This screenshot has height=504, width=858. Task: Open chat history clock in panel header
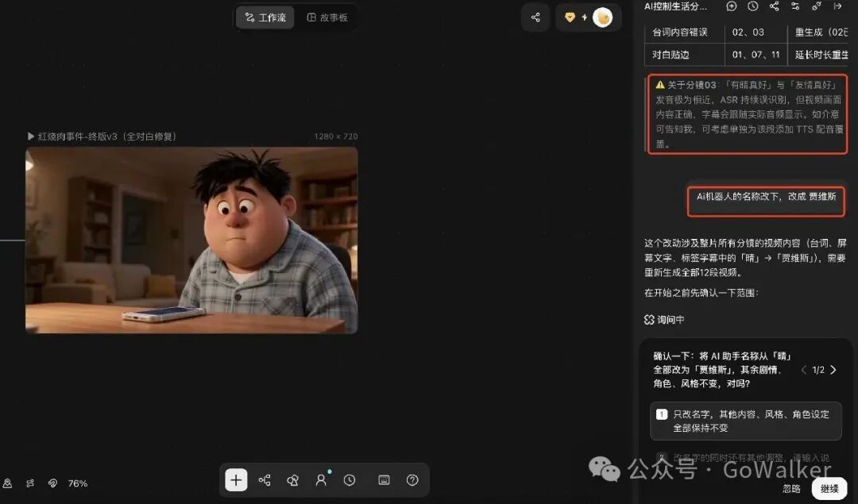[753, 6]
